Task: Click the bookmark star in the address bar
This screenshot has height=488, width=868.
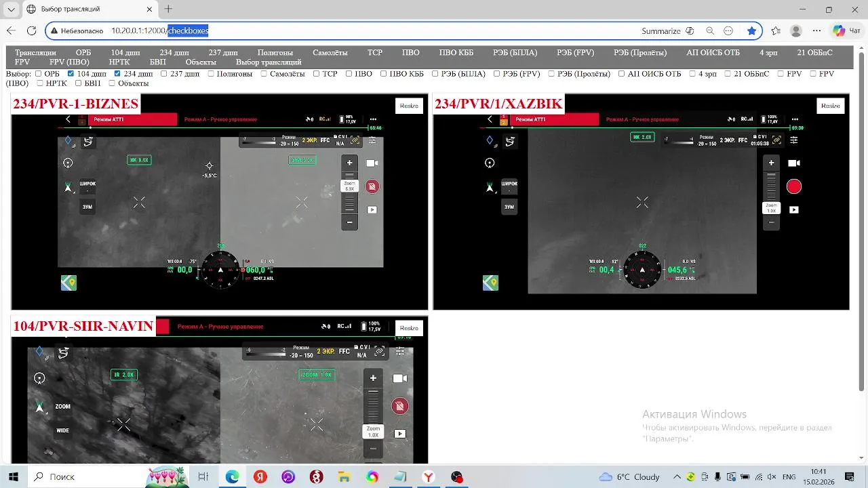Action: coord(751,30)
